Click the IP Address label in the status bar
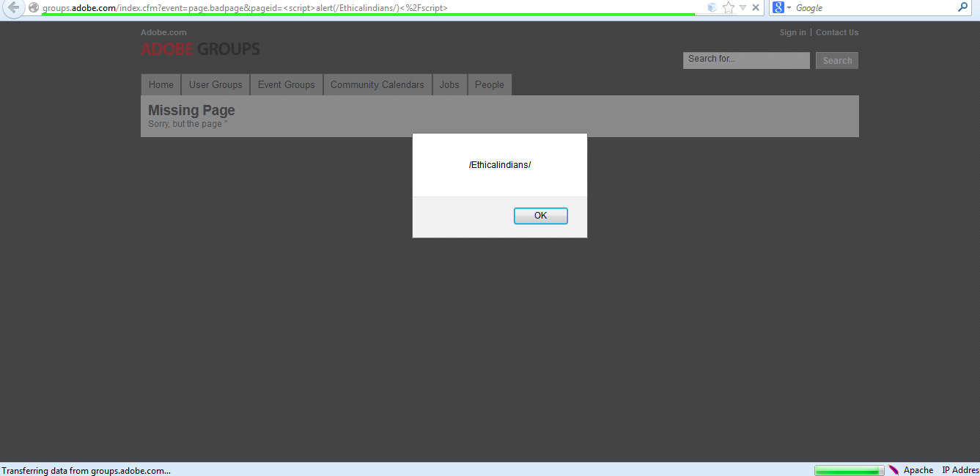 961,470
